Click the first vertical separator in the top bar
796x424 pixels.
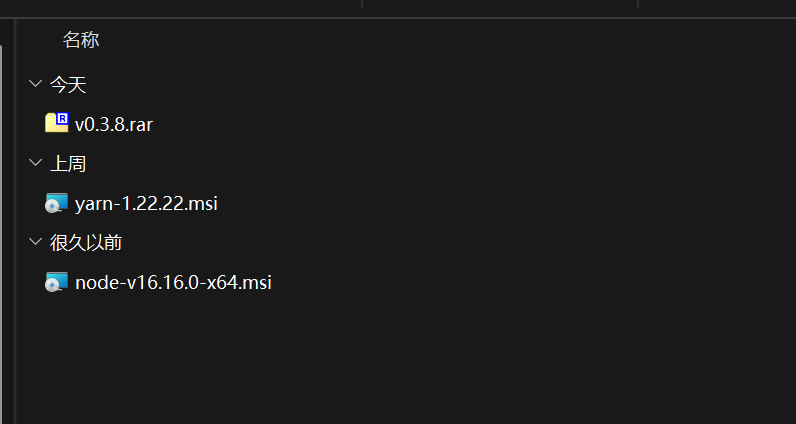tap(362, 5)
